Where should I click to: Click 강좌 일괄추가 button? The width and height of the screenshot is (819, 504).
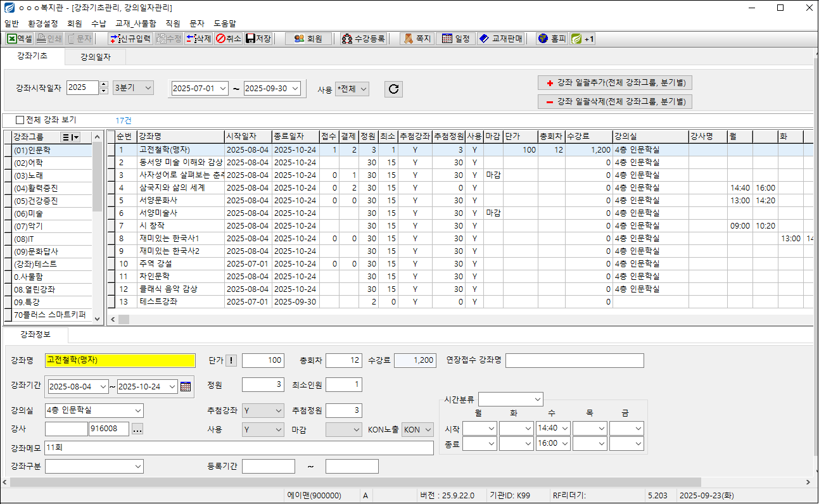(614, 83)
